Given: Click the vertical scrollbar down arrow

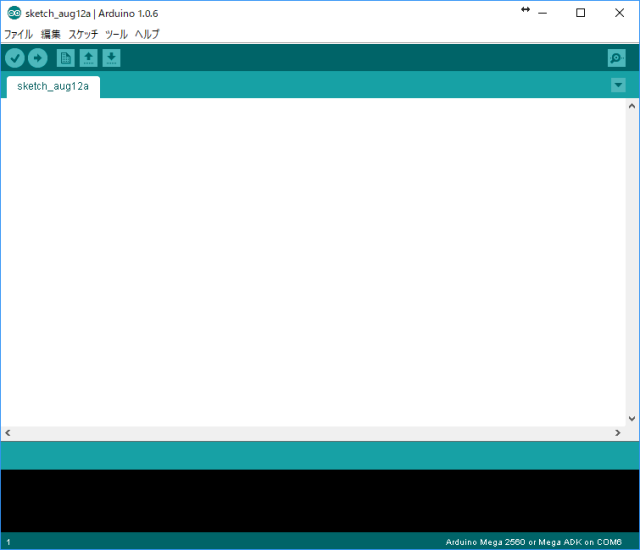Looking at the screenshot, I should click(632, 419).
